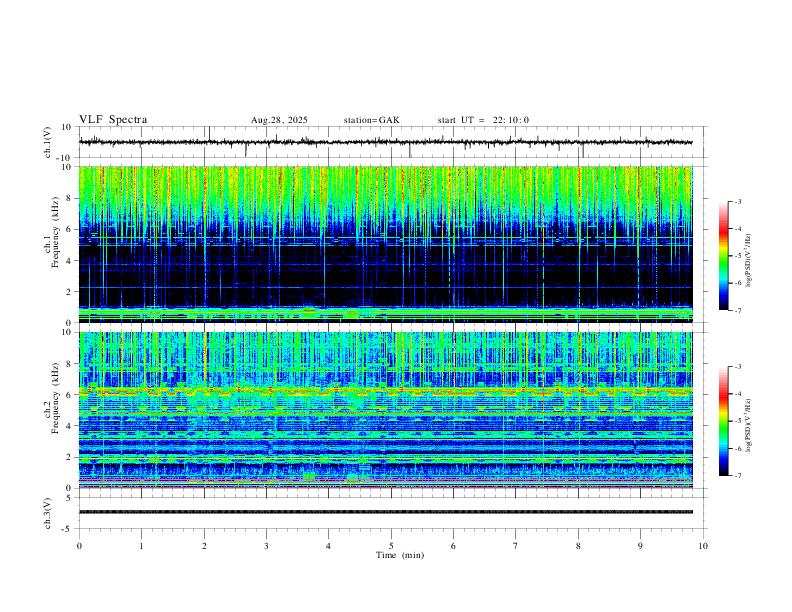The image size is (792, 612).
Task: Click the ch.2 spectrogram panel
Action: pyautogui.click(x=386, y=410)
